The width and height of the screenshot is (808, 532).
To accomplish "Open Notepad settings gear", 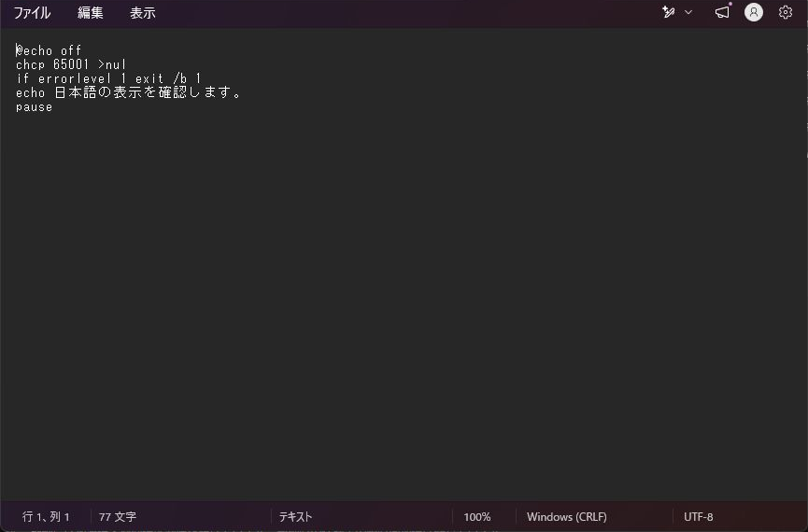I will tap(786, 12).
